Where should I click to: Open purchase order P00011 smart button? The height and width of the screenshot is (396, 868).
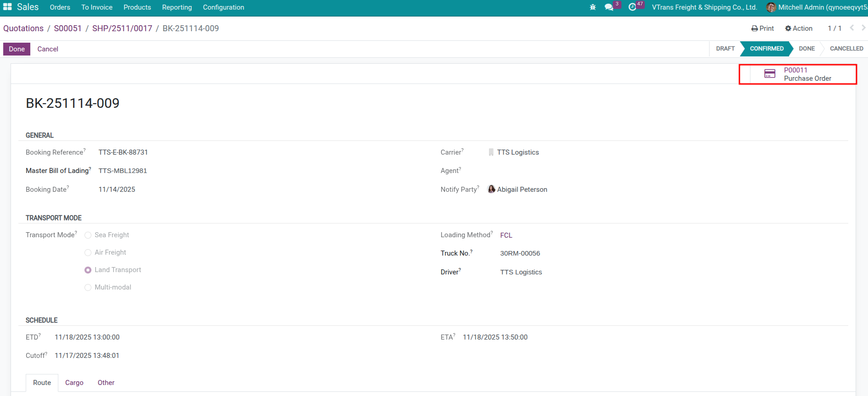(x=798, y=74)
